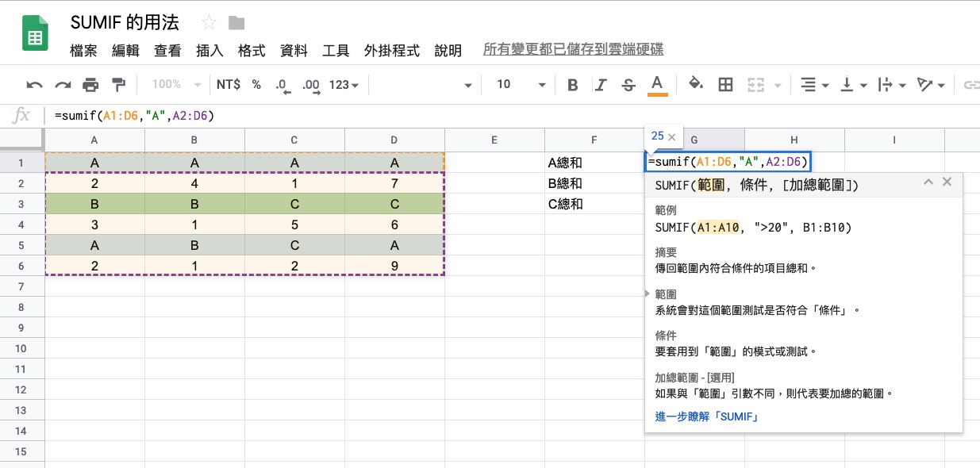Star this SUMIF document

point(209,22)
